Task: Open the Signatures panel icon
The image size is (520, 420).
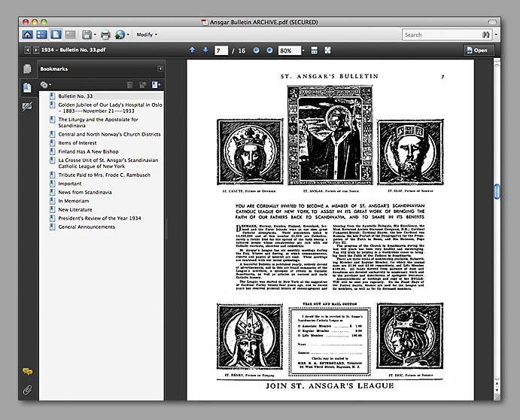Action: click(x=28, y=106)
